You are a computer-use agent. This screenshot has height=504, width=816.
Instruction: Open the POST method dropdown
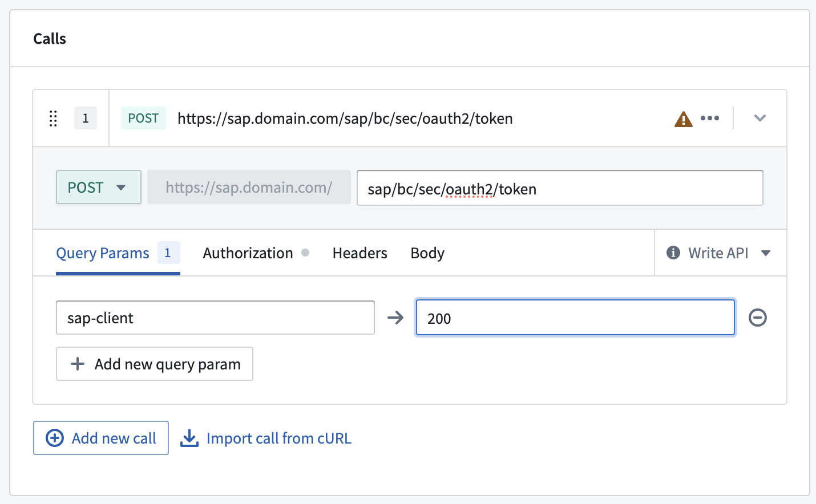pyautogui.click(x=99, y=187)
